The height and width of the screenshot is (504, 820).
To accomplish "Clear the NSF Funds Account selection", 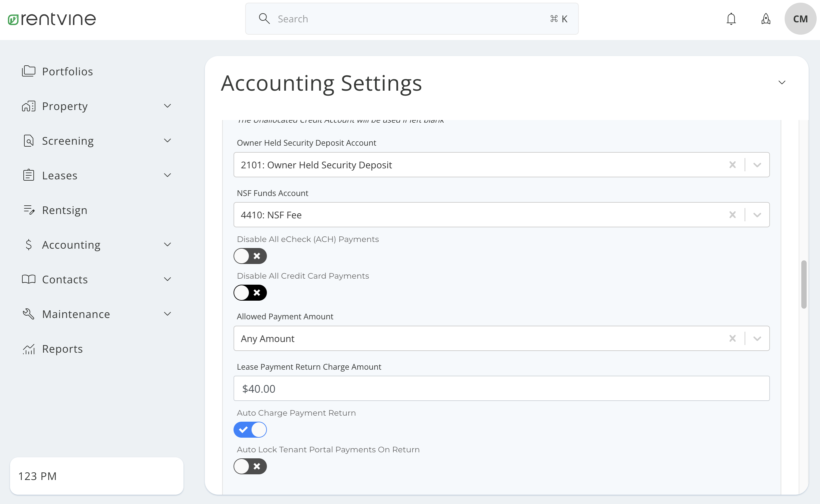I will pyautogui.click(x=732, y=215).
